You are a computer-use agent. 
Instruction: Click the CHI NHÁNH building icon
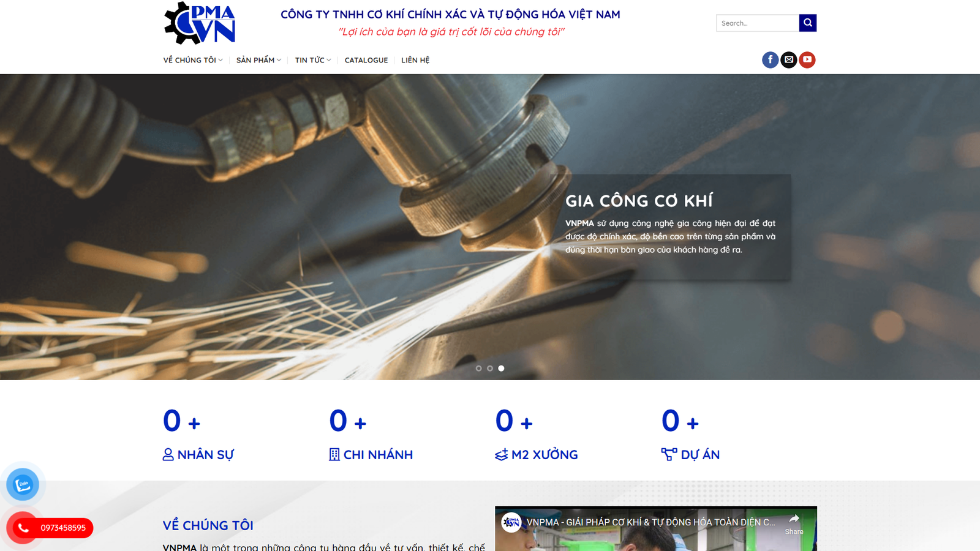pyautogui.click(x=334, y=454)
